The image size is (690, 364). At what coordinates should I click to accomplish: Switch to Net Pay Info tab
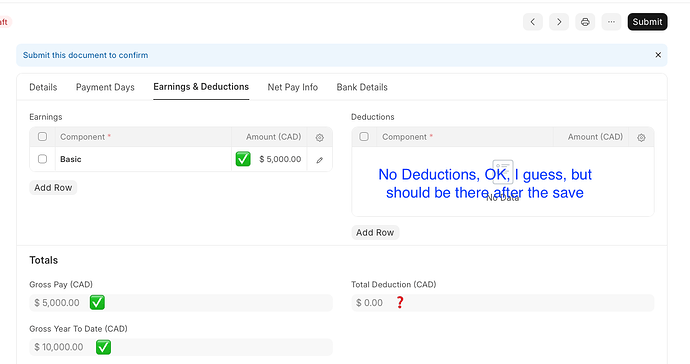293,87
